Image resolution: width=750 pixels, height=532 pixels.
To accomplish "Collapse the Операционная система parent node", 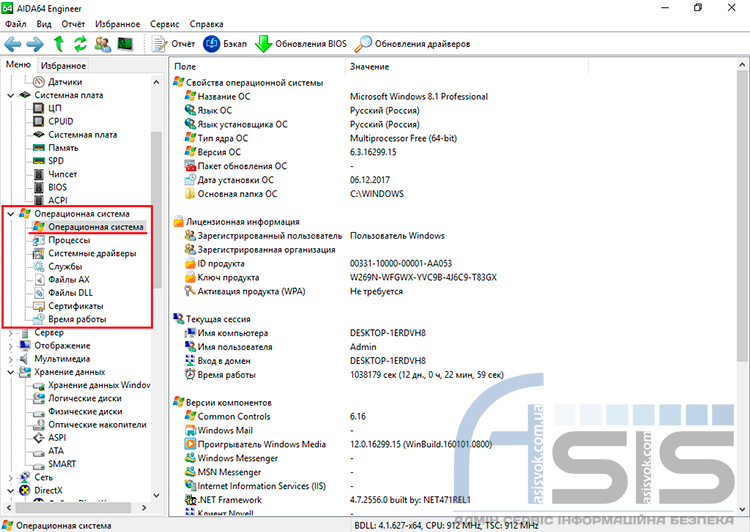I will 11,214.
